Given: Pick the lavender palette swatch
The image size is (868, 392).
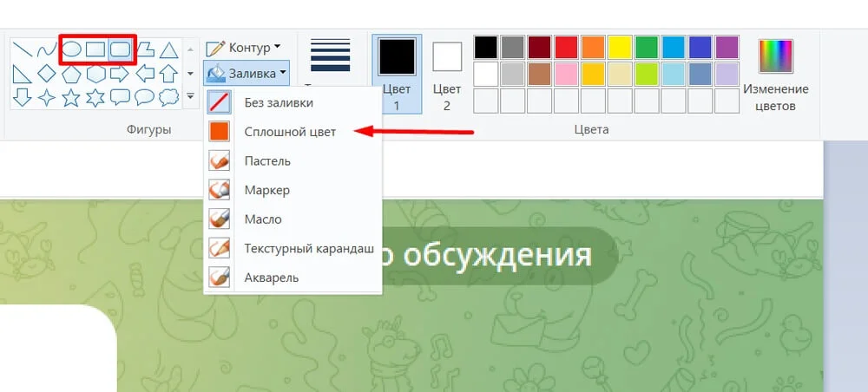Looking at the screenshot, I should pos(727,74).
